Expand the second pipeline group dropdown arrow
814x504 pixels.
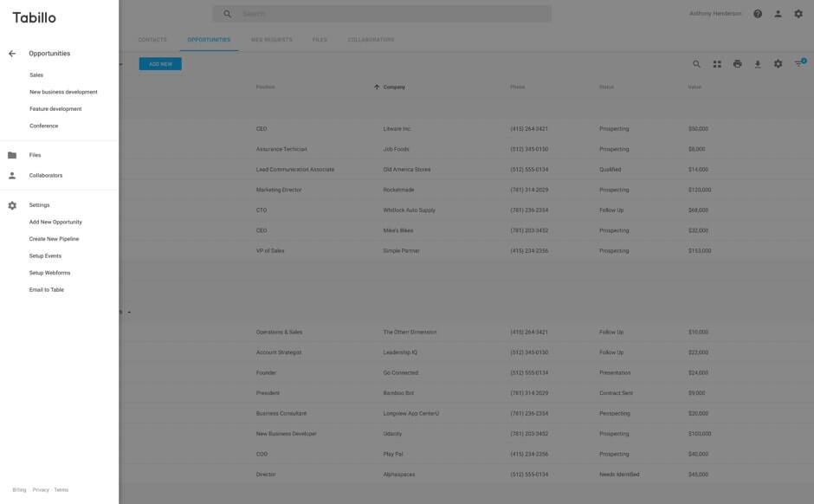coord(129,313)
